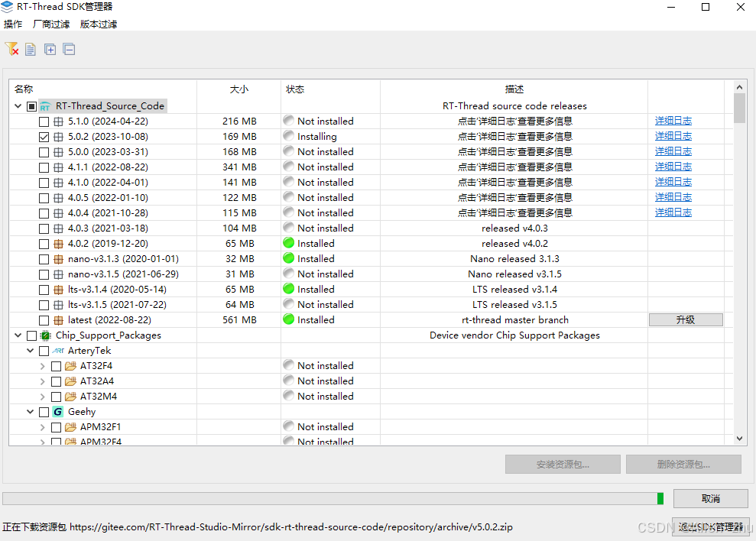Click the 删除资源包 button
The image size is (756, 541).
tap(683, 465)
